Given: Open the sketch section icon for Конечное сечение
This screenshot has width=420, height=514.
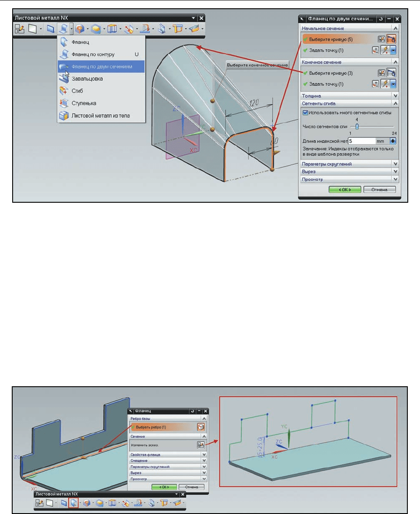Looking at the screenshot, I should [381, 73].
